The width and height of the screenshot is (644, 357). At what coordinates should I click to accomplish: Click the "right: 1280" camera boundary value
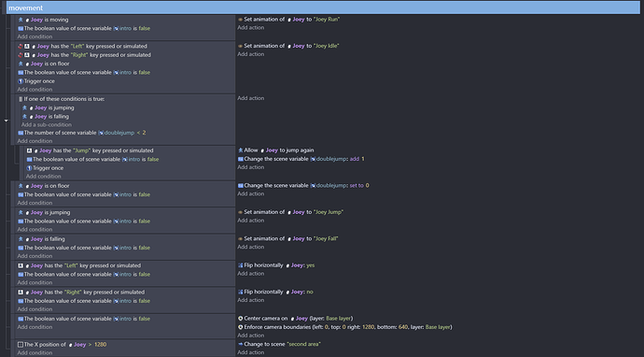pos(368,327)
